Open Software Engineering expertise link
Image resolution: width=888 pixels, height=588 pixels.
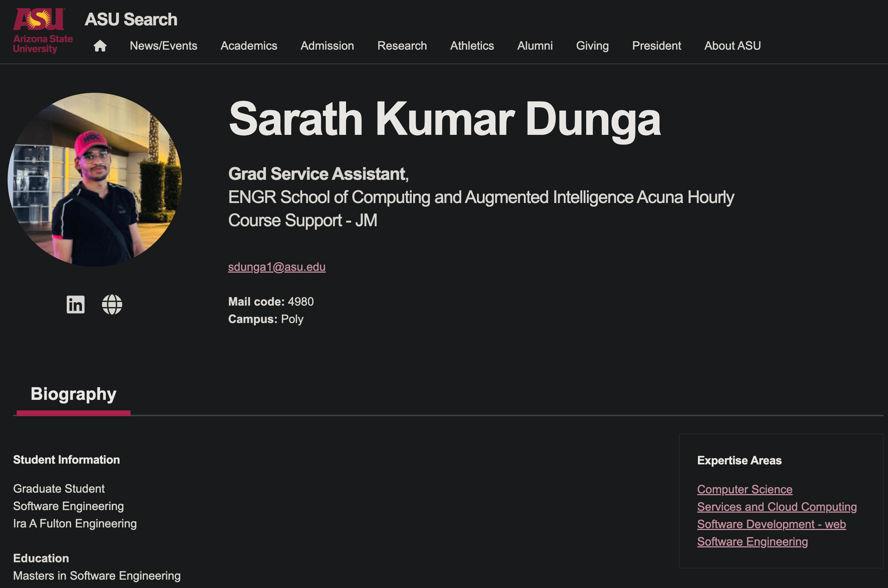click(x=752, y=542)
